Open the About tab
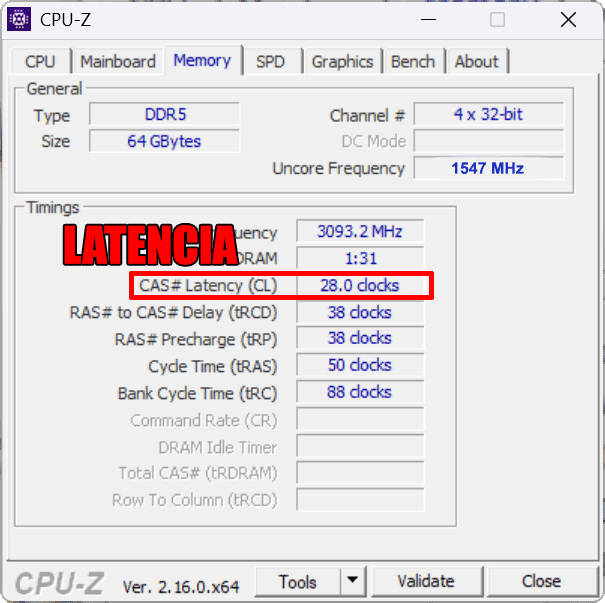This screenshot has width=605, height=603. [476, 61]
